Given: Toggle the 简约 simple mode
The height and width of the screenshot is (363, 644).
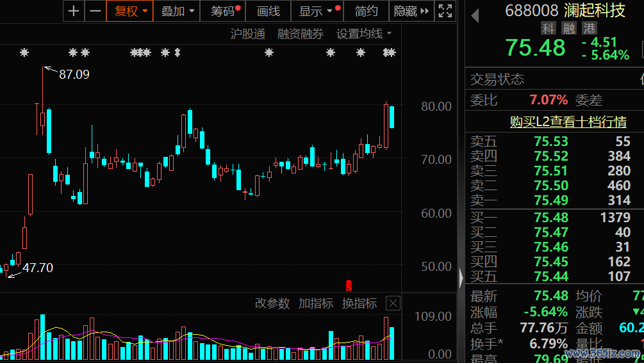Looking at the screenshot, I should click(366, 11).
